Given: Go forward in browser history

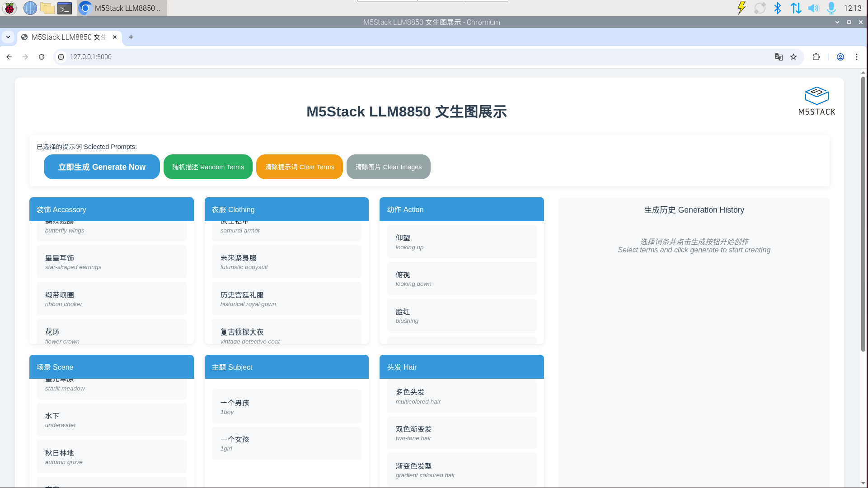Looking at the screenshot, I should tap(25, 57).
